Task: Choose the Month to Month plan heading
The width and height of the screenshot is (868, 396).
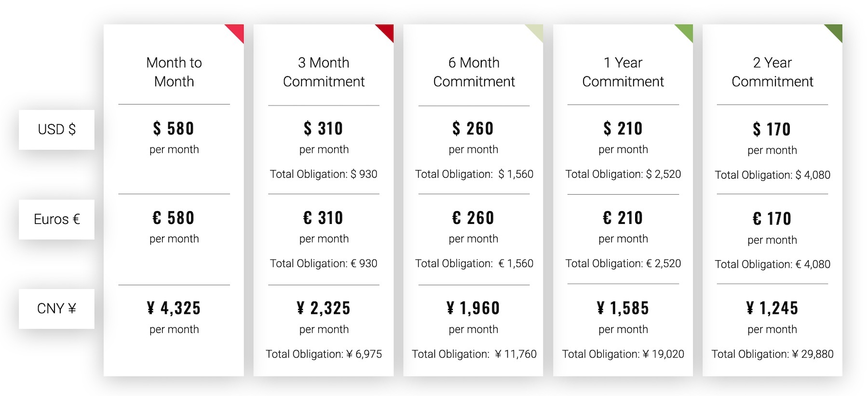Action: coord(174,72)
